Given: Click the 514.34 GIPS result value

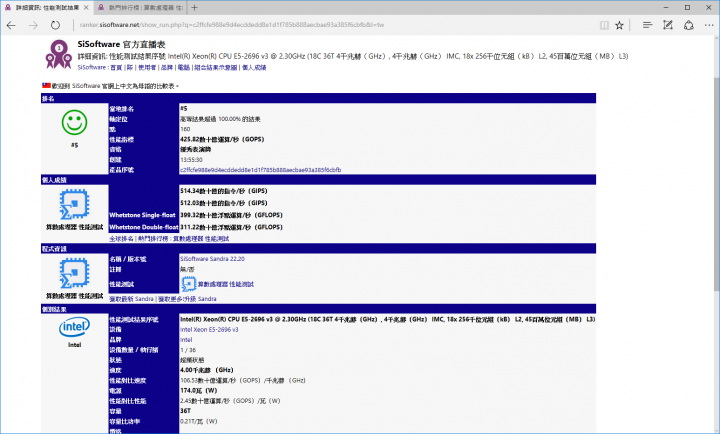Looking at the screenshot, I should coord(224,191).
